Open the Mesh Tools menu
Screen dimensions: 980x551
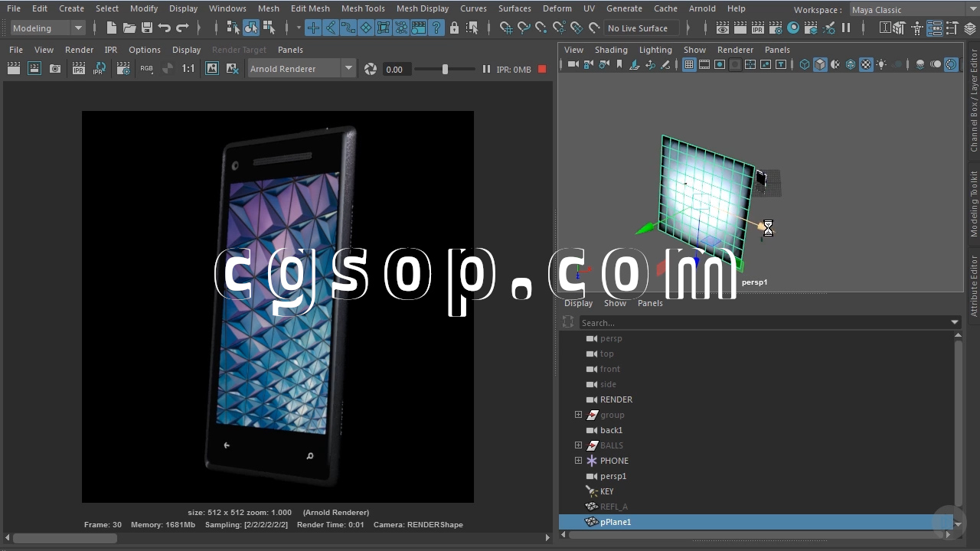(363, 8)
